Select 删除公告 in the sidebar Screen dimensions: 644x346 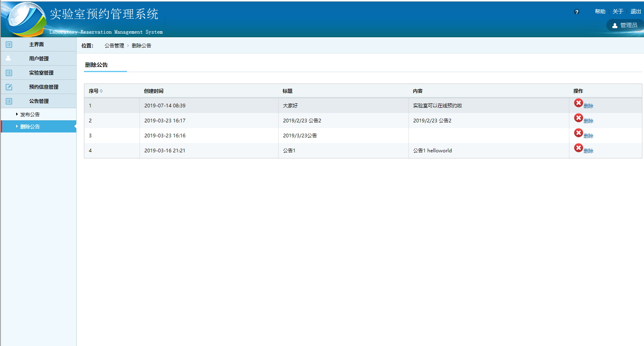[30, 127]
